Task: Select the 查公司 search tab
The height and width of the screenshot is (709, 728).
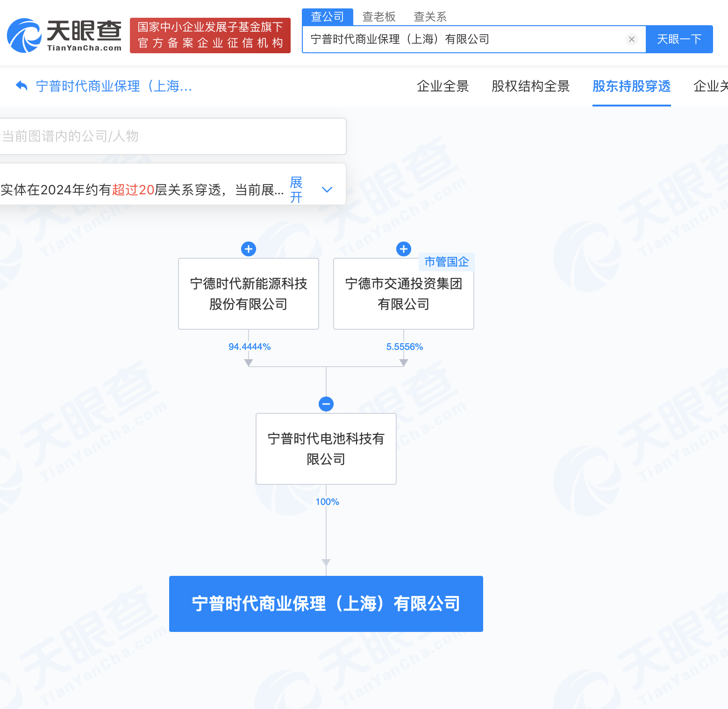Action: point(328,17)
